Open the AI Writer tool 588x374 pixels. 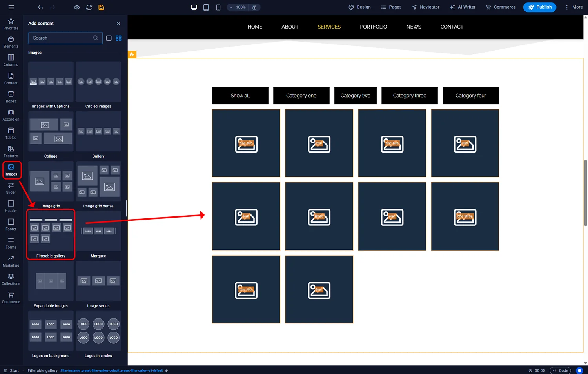(x=463, y=7)
